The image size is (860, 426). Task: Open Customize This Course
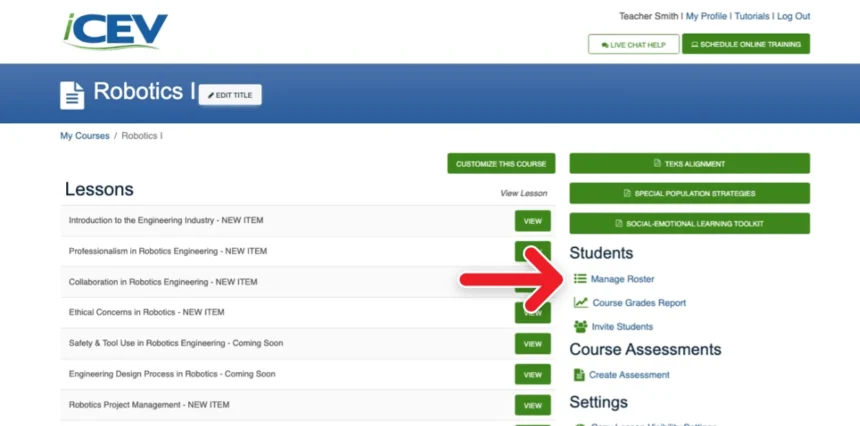click(501, 164)
